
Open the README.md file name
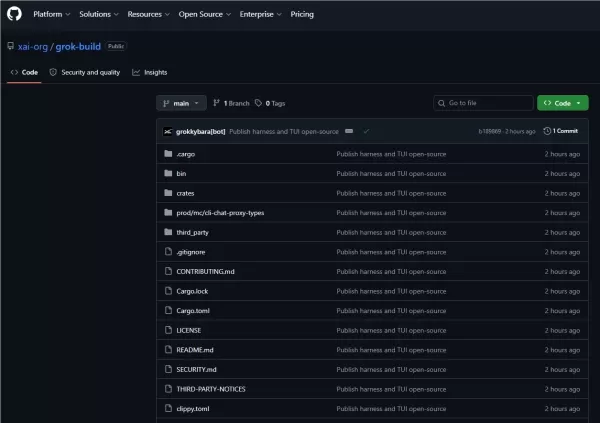click(x=195, y=350)
